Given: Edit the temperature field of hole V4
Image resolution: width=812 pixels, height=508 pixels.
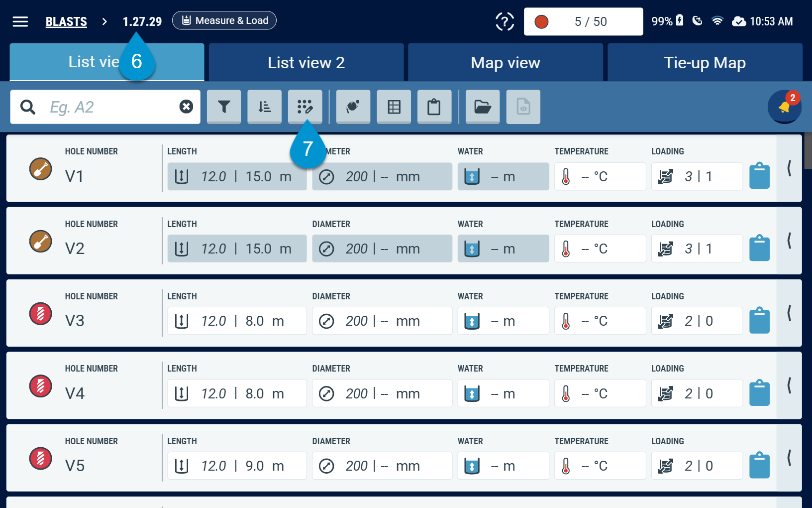Looking at the screenshot, I should 600,393.
